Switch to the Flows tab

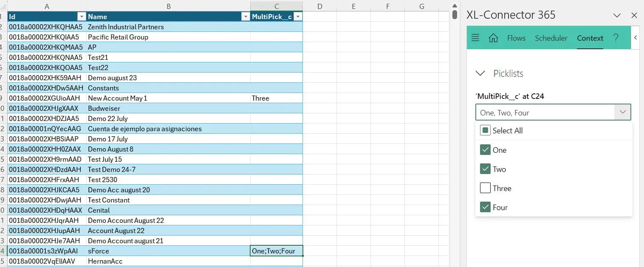click(516, 38)
